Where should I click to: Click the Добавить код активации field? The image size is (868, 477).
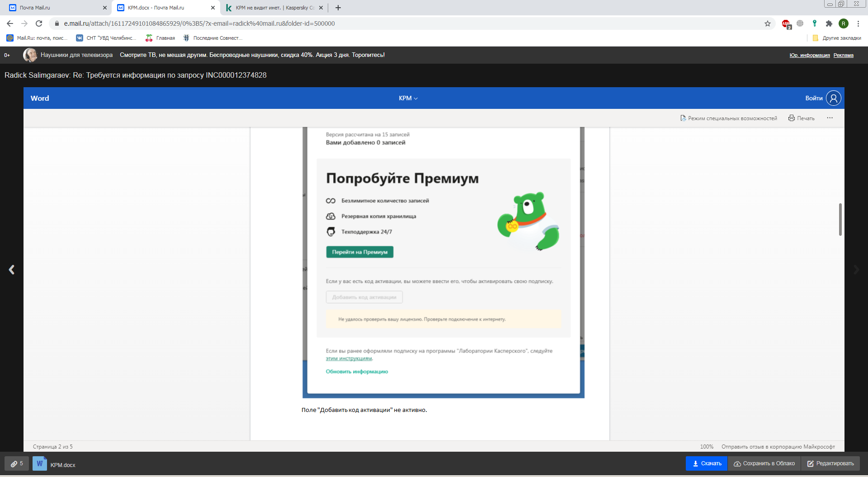click(x=364, y=297)
